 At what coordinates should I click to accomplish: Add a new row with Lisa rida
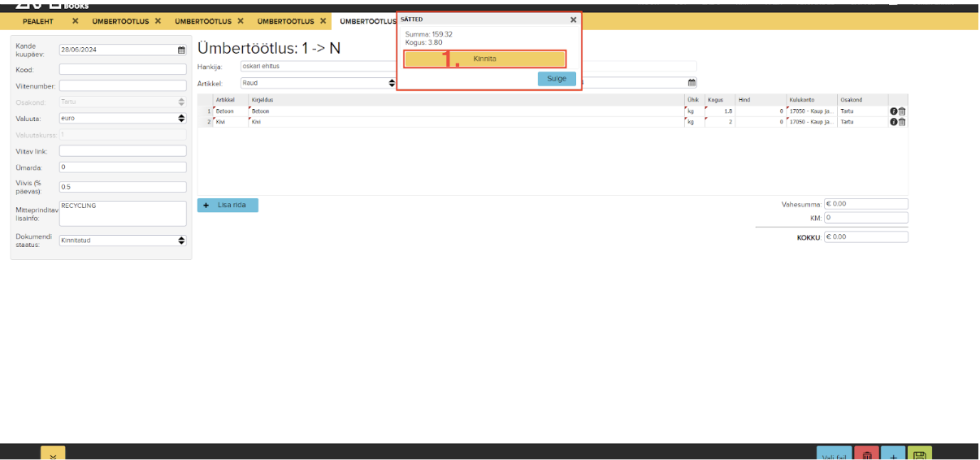(x=228, y=206)
